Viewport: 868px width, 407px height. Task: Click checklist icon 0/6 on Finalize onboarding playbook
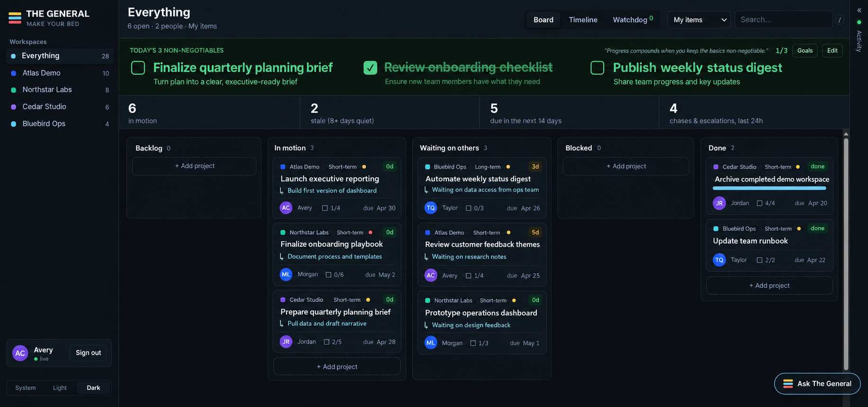click(x=328, y=275)
